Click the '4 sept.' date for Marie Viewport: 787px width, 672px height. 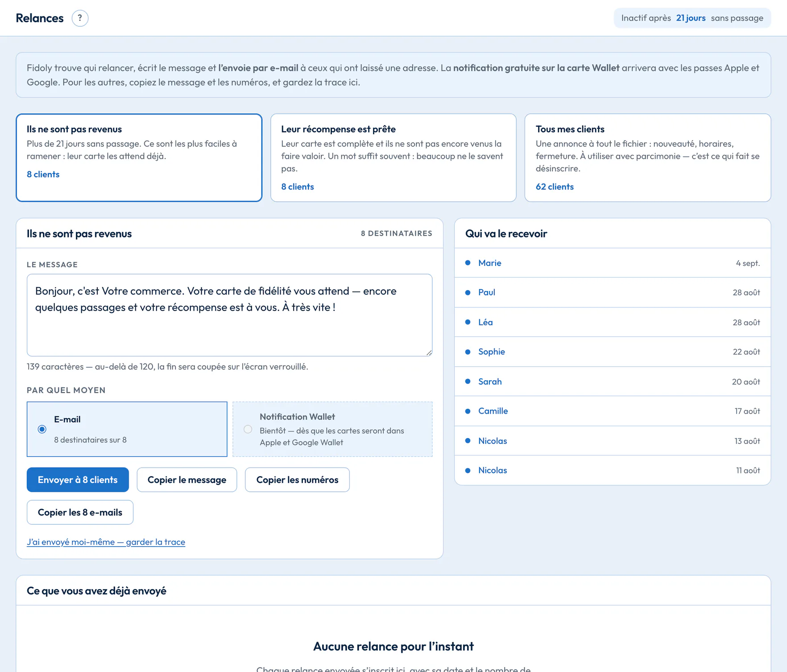[748, 263]
